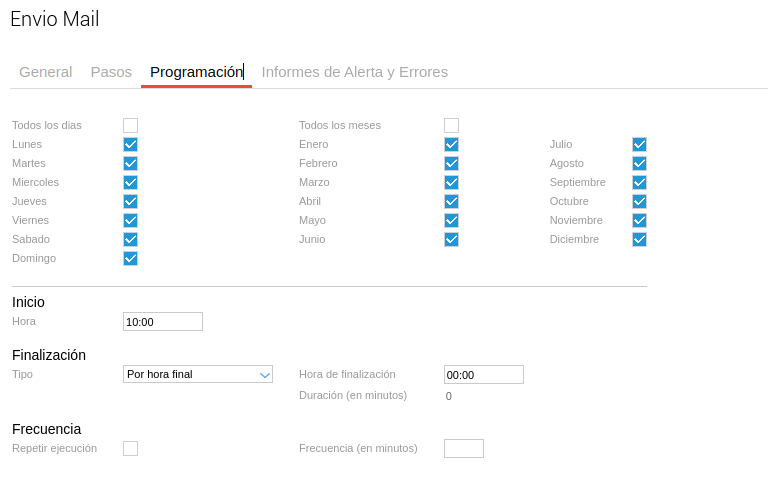Focus the Hora de finalización field
The width and height of the screenshot is (768, 480).
point(484,375)
